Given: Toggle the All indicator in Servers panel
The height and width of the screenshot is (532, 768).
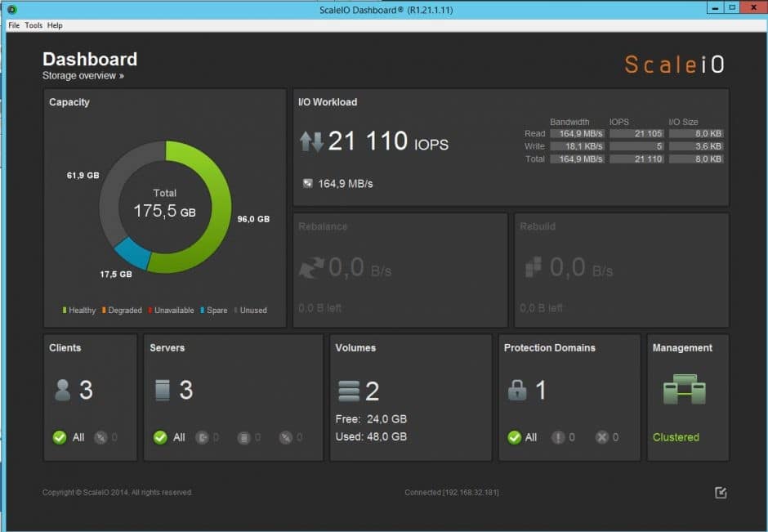Looking at the screenshot, I should (x=160, y=437).
